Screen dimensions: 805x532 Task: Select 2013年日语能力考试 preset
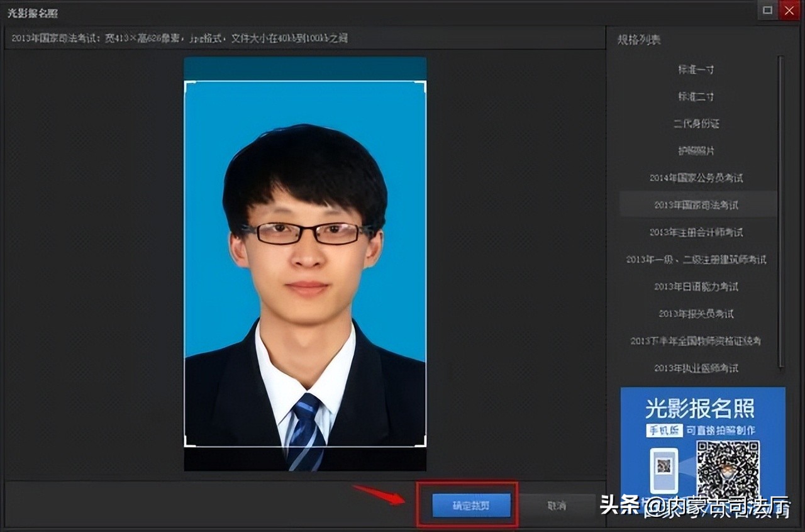point(698,286)
